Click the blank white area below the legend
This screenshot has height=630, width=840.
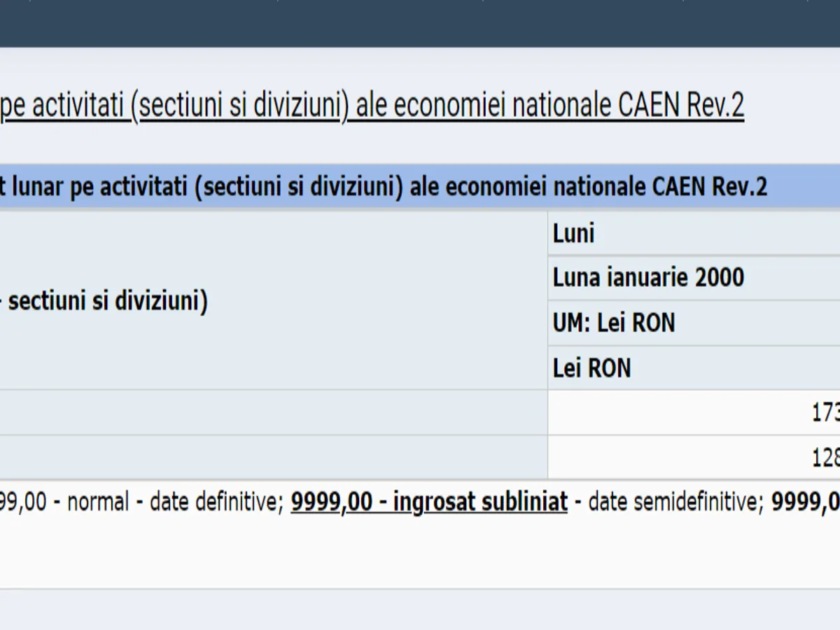[420, 553]
